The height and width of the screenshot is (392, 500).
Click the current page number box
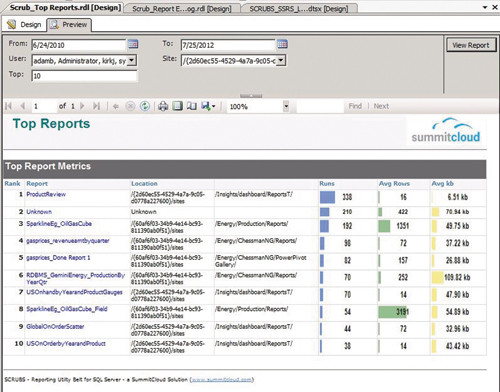(43, 106)
